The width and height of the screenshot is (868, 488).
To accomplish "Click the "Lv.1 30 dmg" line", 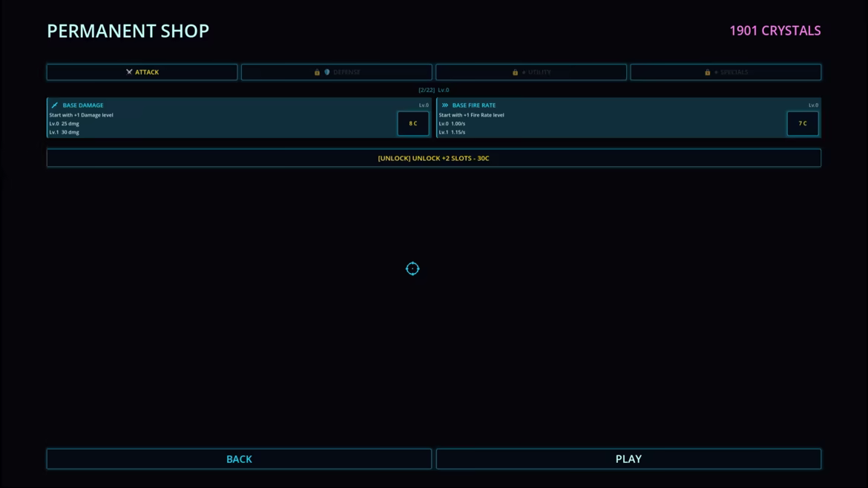I will 65,132.
